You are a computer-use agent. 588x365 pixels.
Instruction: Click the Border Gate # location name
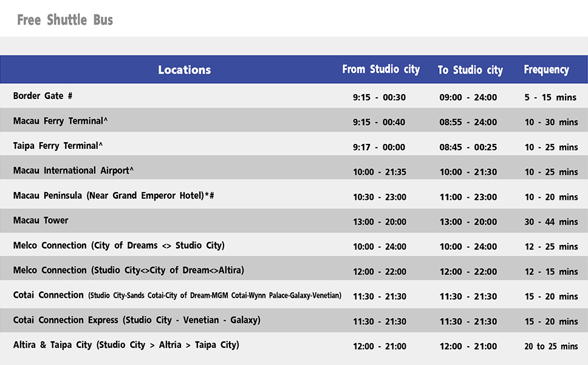point(43,96)
